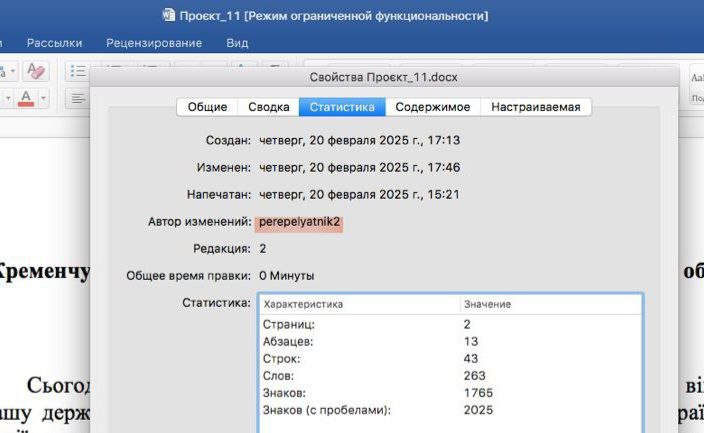Apply the red font color button
The height and width of the screenshot is (433, 704).
[x=25, y=98]
